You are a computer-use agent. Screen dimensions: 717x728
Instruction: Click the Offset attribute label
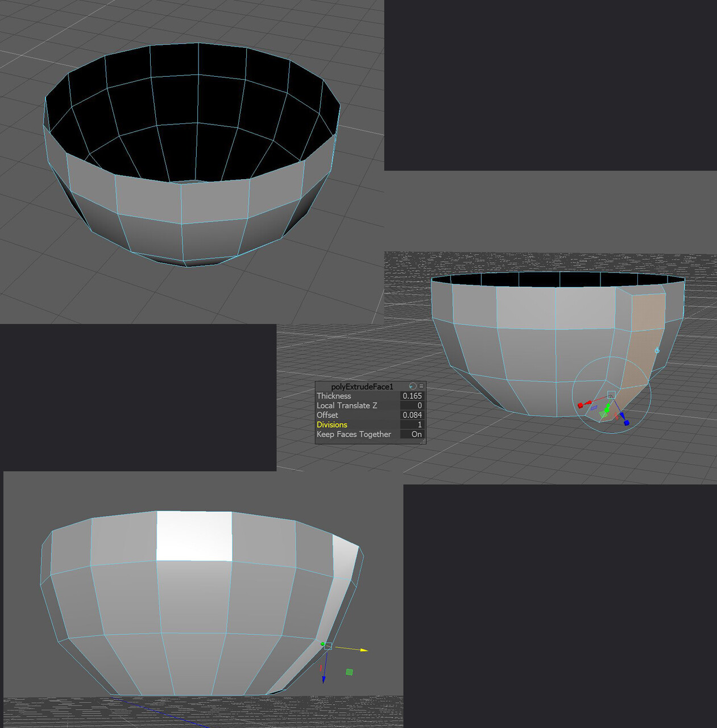click(x=328, y=415)
